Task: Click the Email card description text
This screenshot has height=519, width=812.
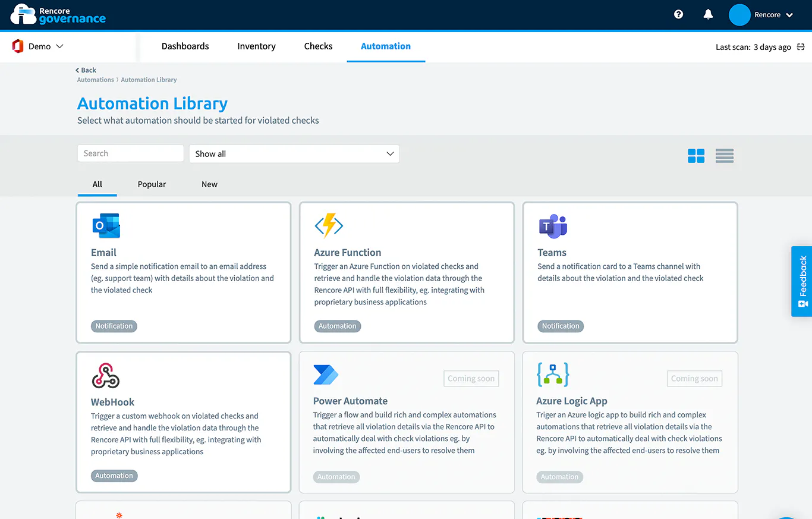Action: pyautogui.click(x=182, y=278)
